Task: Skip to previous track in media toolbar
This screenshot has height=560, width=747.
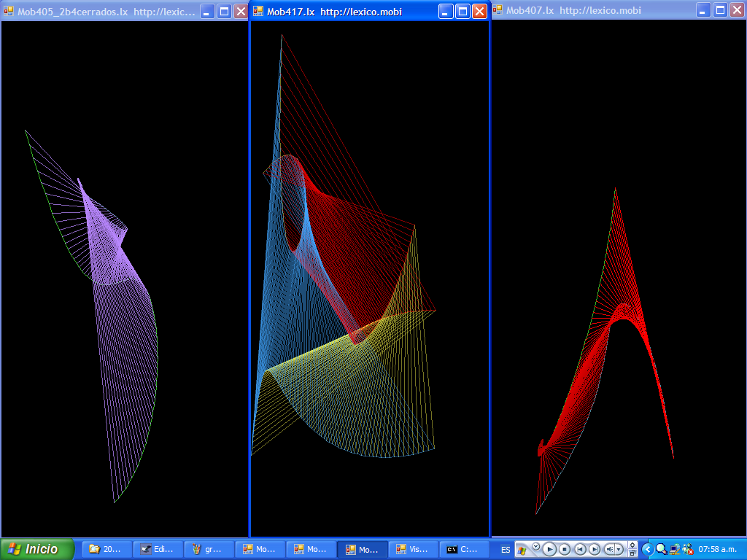Action: pyautogui.click(x=580, y=549)
